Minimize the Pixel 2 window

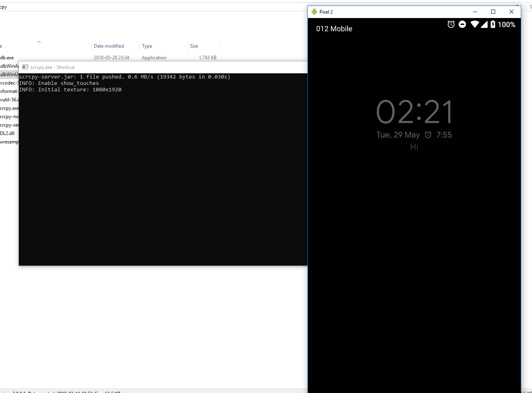tap(475, 12)
